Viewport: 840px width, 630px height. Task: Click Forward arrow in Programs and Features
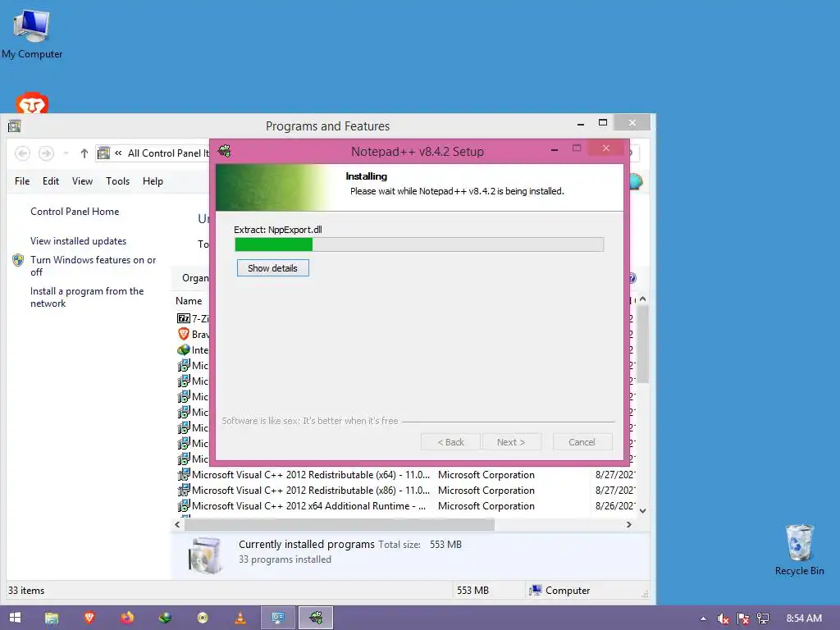(x=47, y=153)
